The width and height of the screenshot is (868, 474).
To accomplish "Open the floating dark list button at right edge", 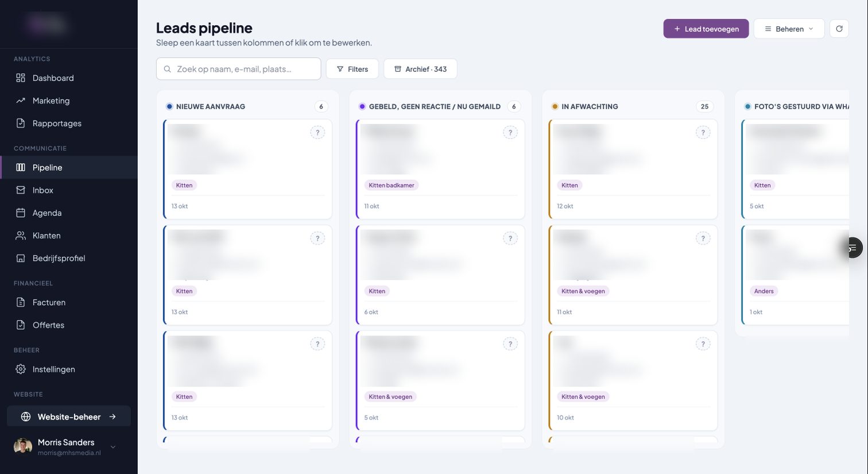I will tap(852, 248).
